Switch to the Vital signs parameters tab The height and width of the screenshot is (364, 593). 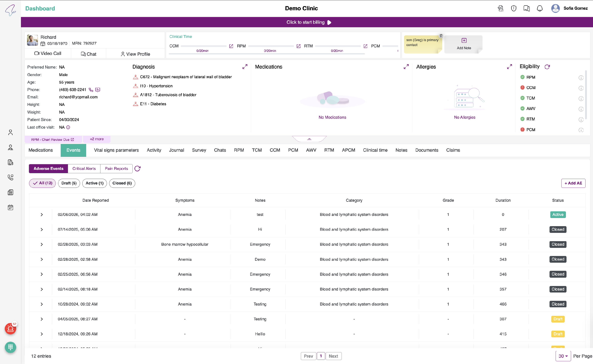tap(116, 150)
